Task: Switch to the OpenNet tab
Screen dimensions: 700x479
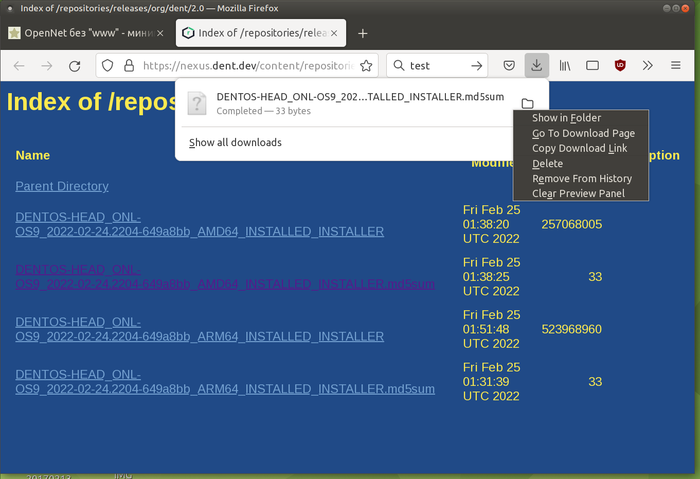Action: click(x=86, y=33)
